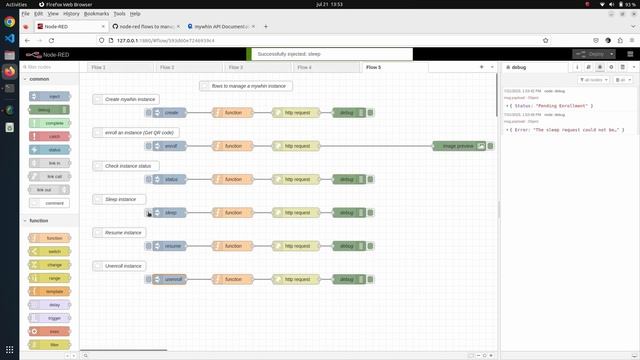This screenshot has width=640, height=360.
Task: Select the trigger node in the palette
Action: (x=49, y=318)
